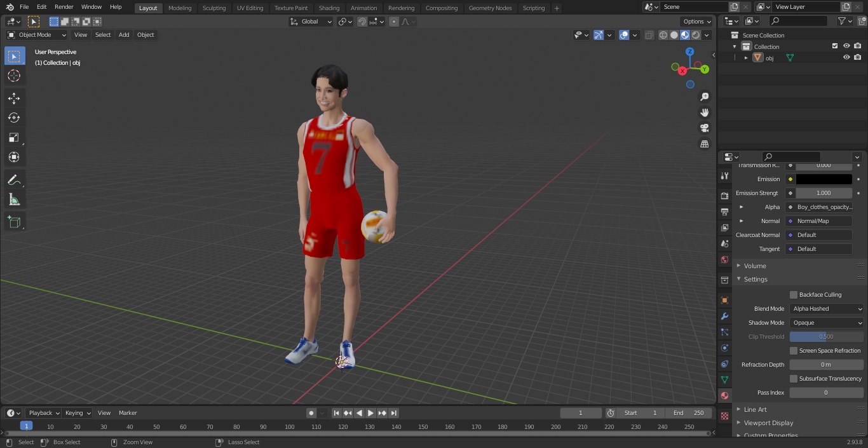Open the World properties tab

point(724,259)
